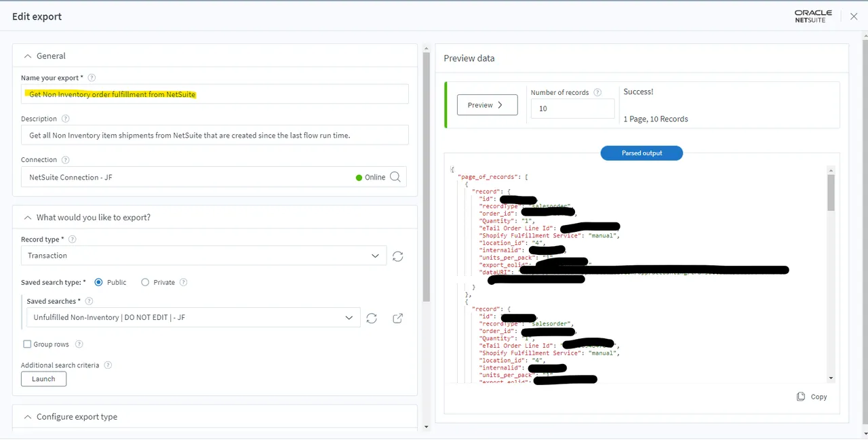Open help icon beside Connection

[x=66, y=160]
